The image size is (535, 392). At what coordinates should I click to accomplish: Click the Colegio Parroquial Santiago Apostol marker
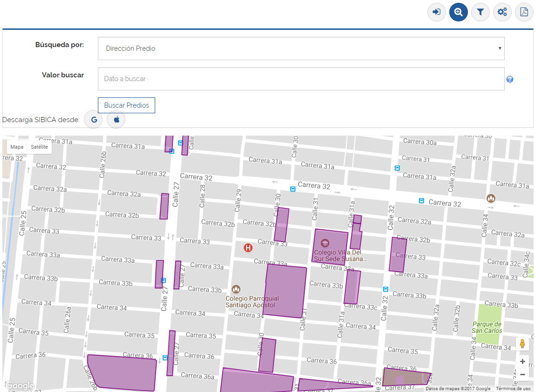[236, 289]
